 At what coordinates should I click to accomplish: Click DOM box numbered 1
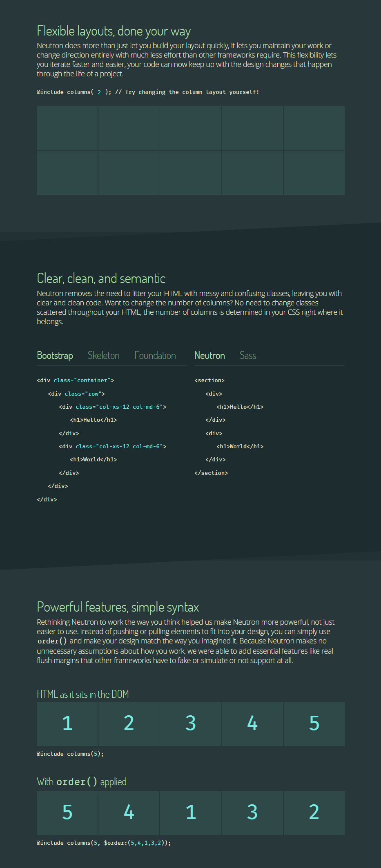tap(67, 724)
